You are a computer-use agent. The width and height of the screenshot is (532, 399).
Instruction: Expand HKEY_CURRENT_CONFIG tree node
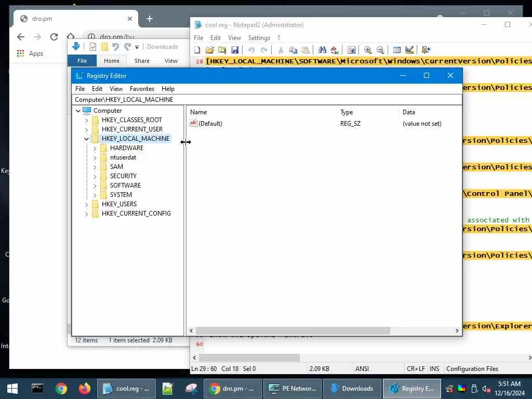click(87, 214)
